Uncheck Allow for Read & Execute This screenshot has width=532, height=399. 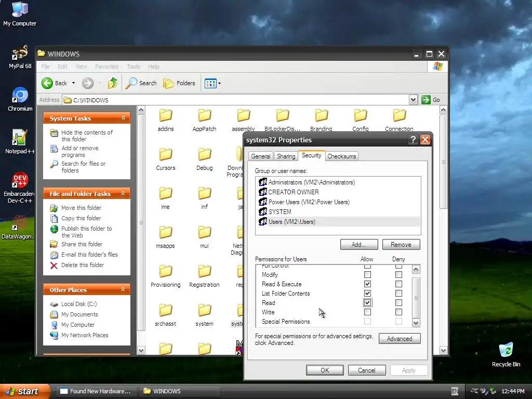(x=367, y=284)
